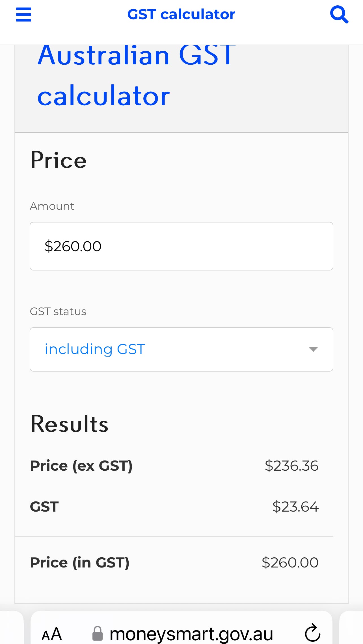363x644 pixels.
Task: Select the Price (in GST) value $260.00
Action: coord(290,562)
